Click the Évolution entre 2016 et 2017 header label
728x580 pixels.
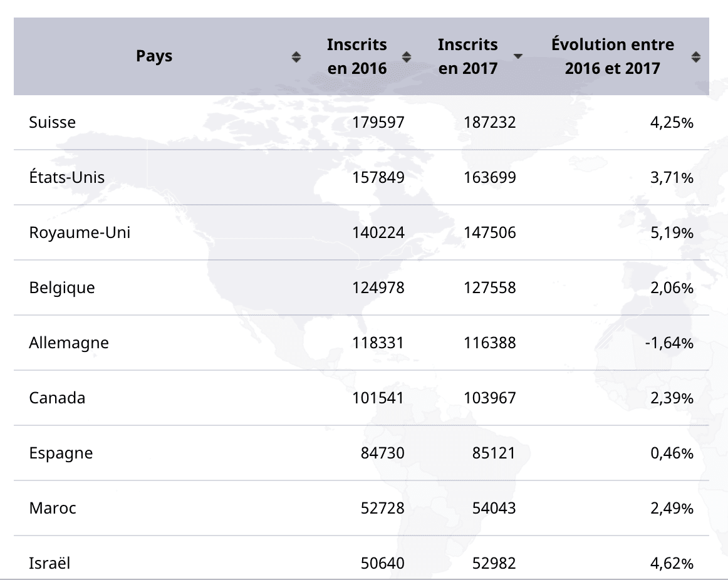612,56
